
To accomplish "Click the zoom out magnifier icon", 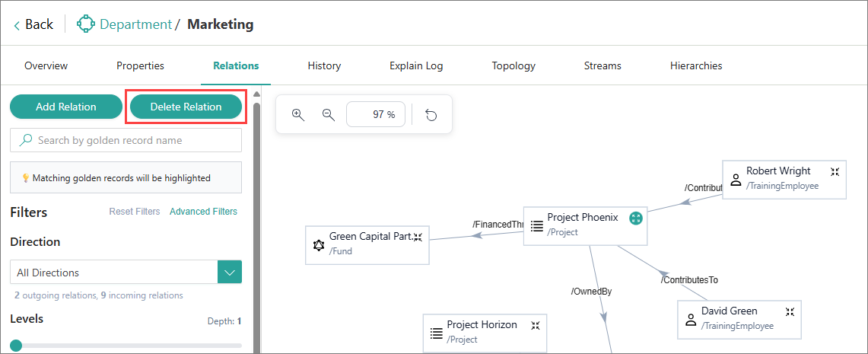I will pos(329,115).
